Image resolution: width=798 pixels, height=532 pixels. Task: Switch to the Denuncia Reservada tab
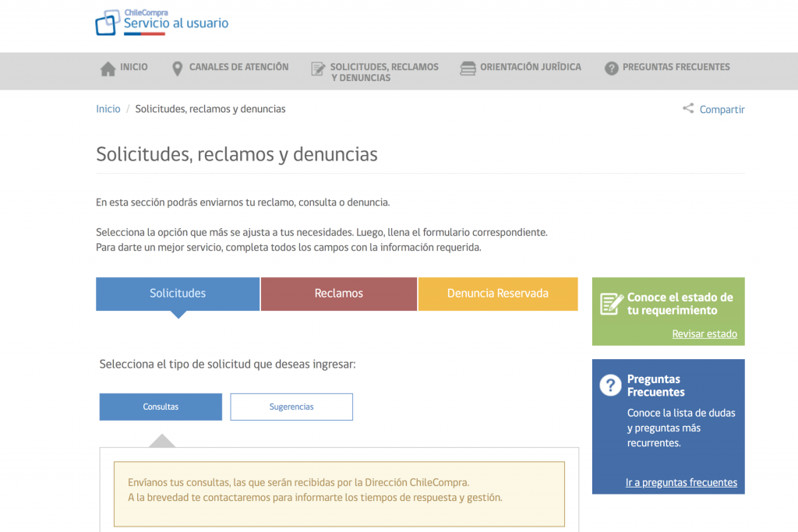pyautogui.click(x=498, y=294)
